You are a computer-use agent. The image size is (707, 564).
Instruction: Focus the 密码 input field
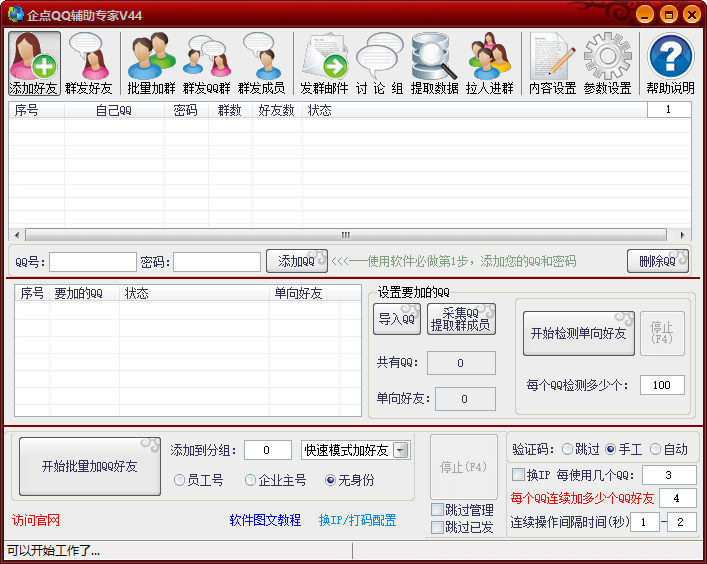(x=217, y=261)
